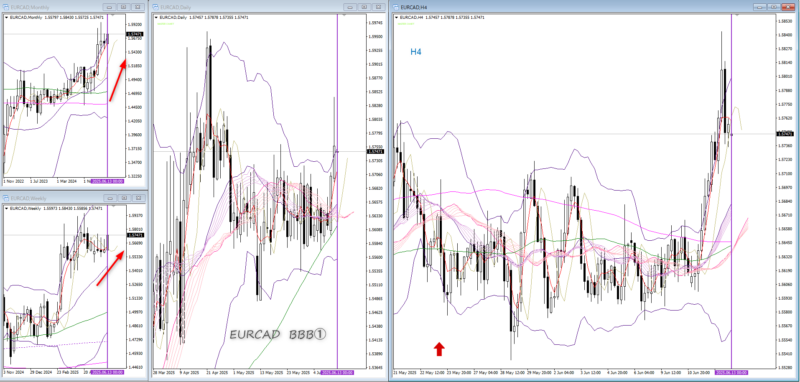The image size is (800, 382).
Task: Click the EURCAD,Daily window chart icon
Action: (x=155, y=7)
